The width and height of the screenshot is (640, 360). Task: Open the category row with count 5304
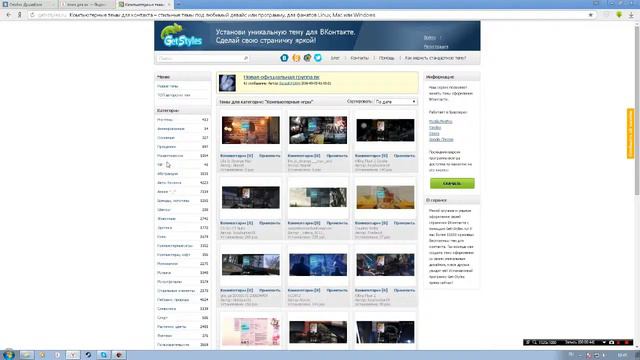click(x=182, y=156)
